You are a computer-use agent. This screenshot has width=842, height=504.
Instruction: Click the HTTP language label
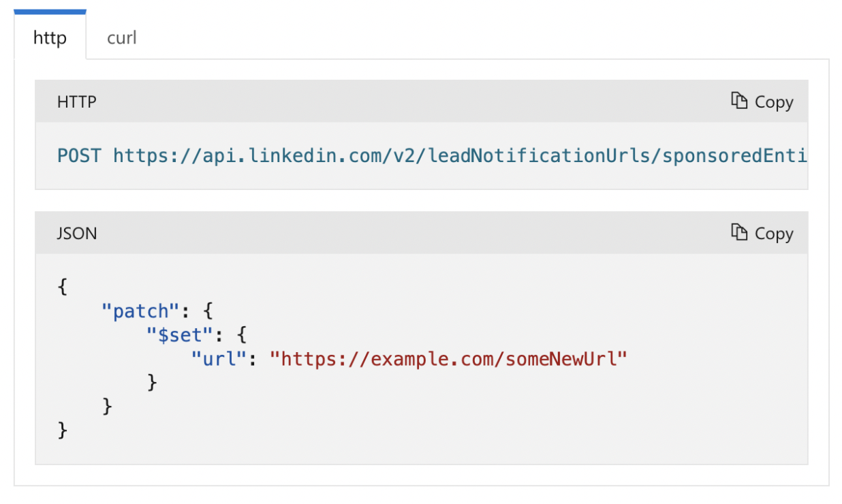[77, 101]
